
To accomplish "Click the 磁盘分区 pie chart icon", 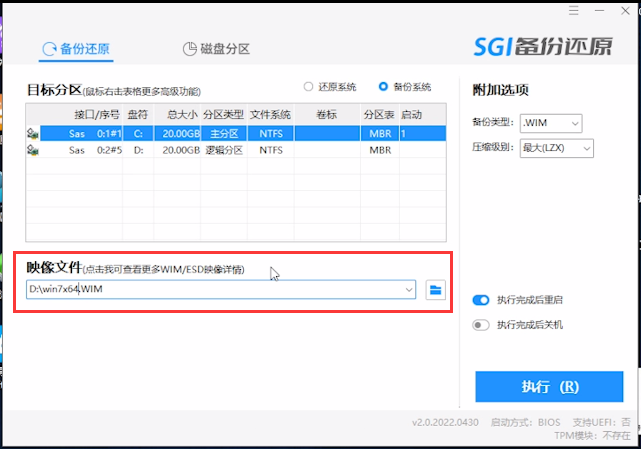I will pyautogui.click(x=189, y=49).
